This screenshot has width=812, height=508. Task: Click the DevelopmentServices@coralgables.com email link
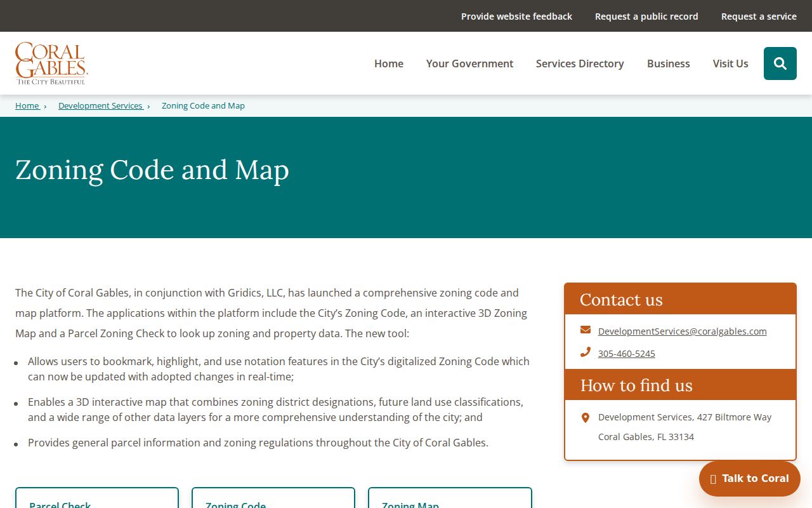pyautogui.click(x=683, y=331)
